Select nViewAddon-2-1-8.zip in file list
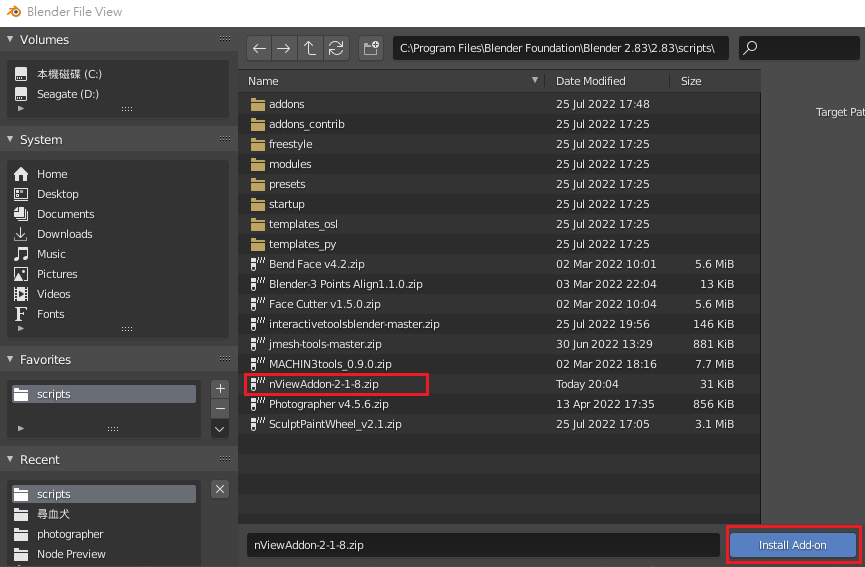The image size is (865, 567). (x=500, y=384)
